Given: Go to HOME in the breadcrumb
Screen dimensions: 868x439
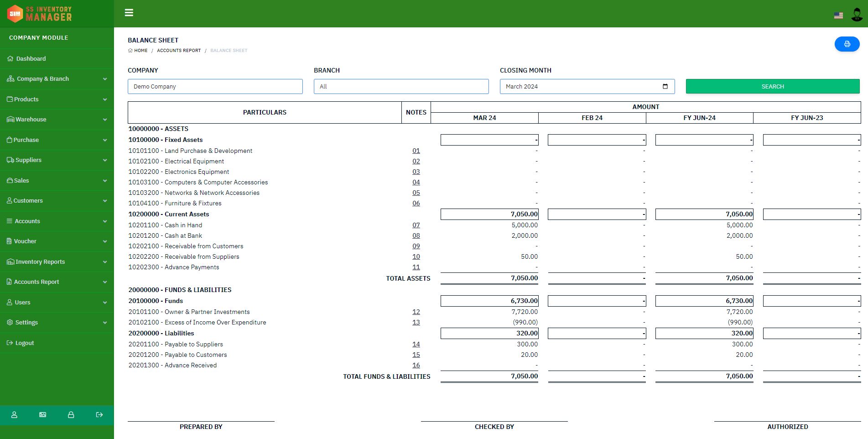Looking at the screenshot, I should [140, 51].
